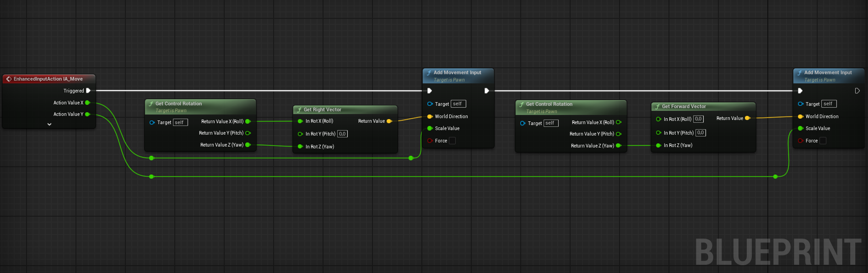This screenshot has height=273, width=868.
Task: Select the Get Forward Vector node title
Action: click(x=684, y=106)
